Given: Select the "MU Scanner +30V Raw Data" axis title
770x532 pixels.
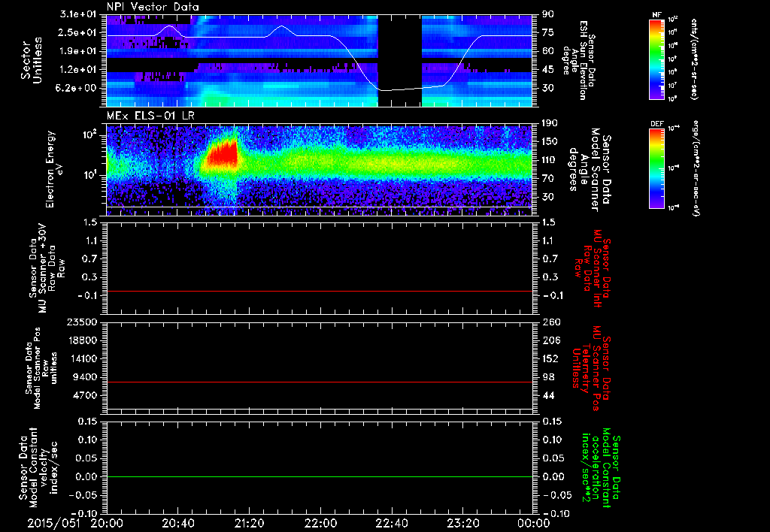Looking at the screenshot, I should pos(47,268).
